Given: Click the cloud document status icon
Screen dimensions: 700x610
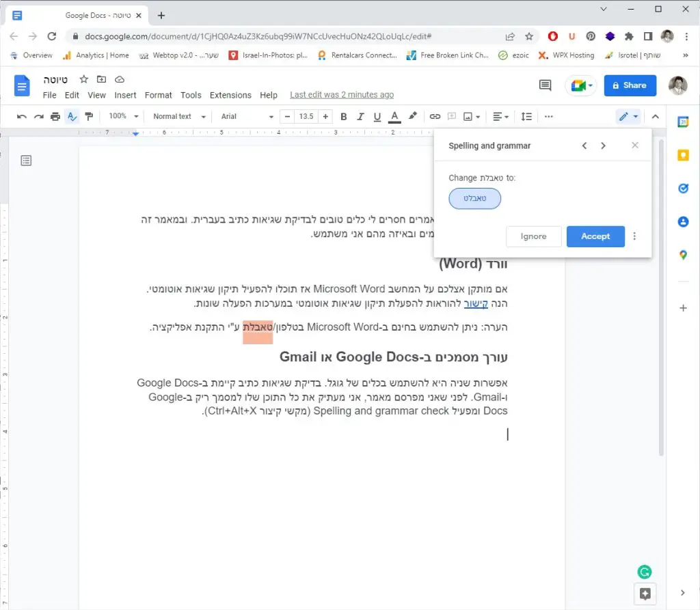Looking at the screenshot, I should click(x=119, y=79).
